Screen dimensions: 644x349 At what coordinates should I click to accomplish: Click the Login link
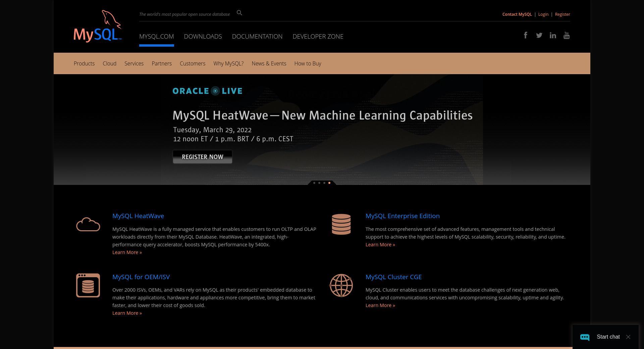tap(543, 14)
